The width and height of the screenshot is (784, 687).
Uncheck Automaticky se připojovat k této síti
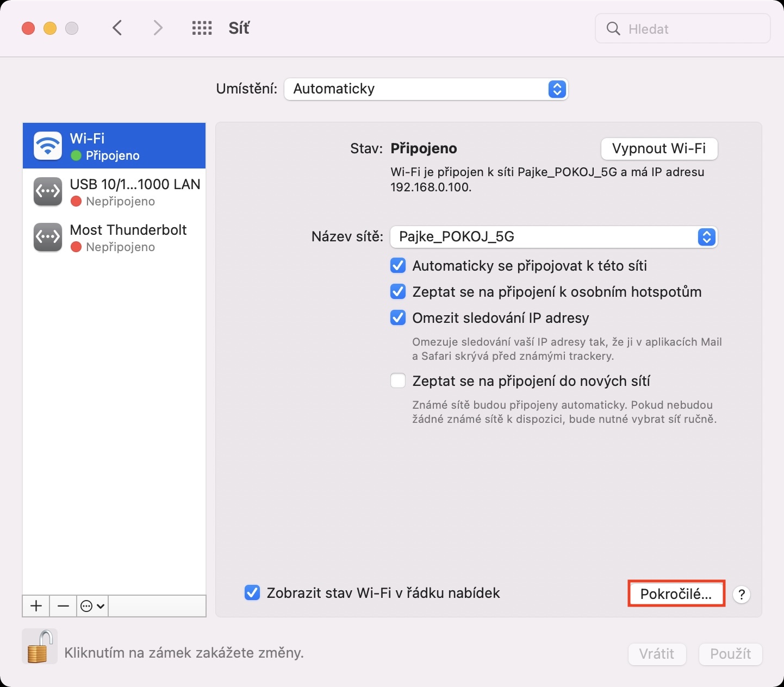tap(398, 266)
